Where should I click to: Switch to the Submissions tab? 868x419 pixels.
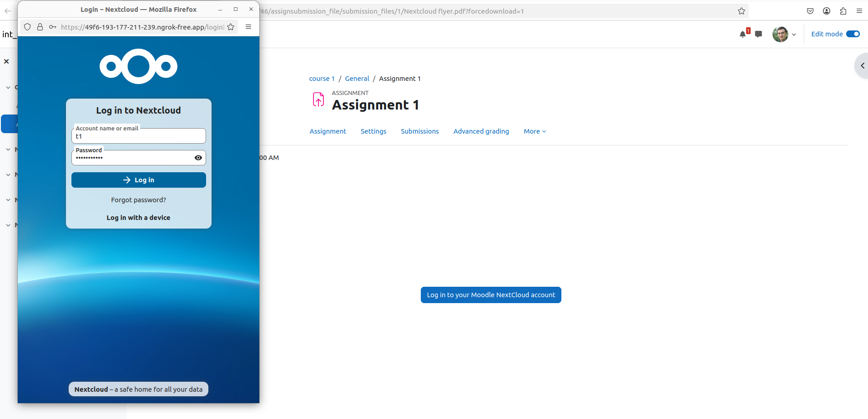coord(420,131)
